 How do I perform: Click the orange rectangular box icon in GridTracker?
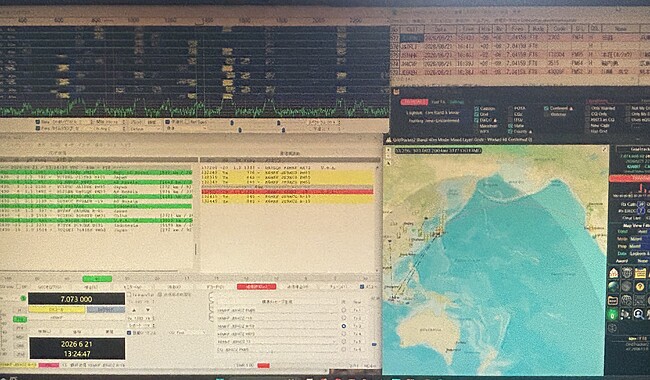[x=614, y=300]
